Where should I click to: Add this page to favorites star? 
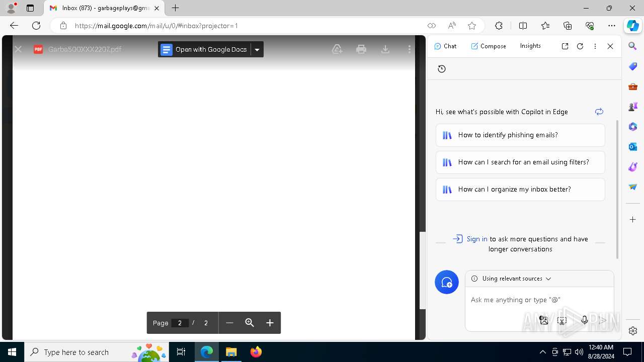pyautogui.click(x=472, y=26)
